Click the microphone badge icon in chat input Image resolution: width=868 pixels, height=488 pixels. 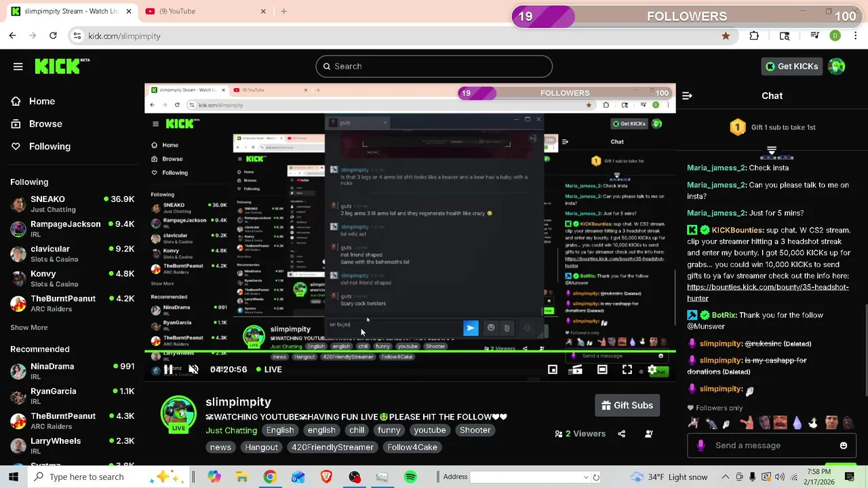(701, 446)
